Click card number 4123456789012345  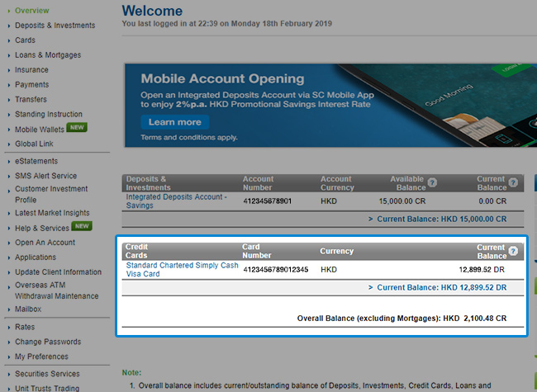(x=276, y=270)
